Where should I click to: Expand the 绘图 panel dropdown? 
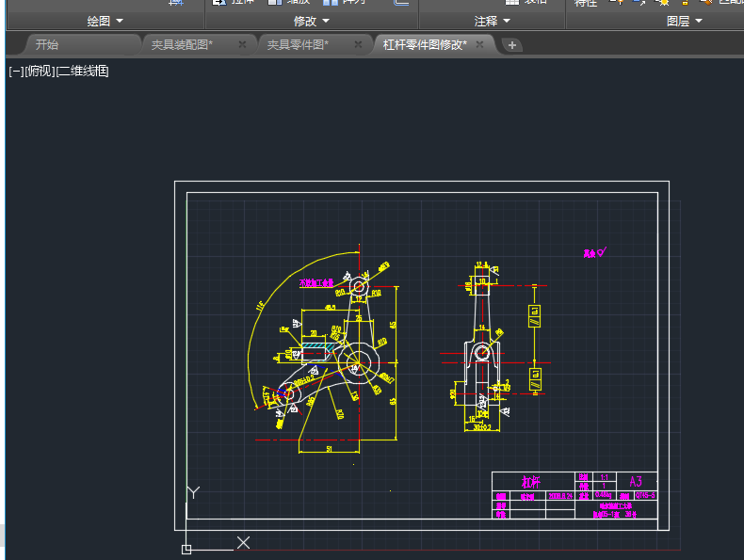[105, 21]
